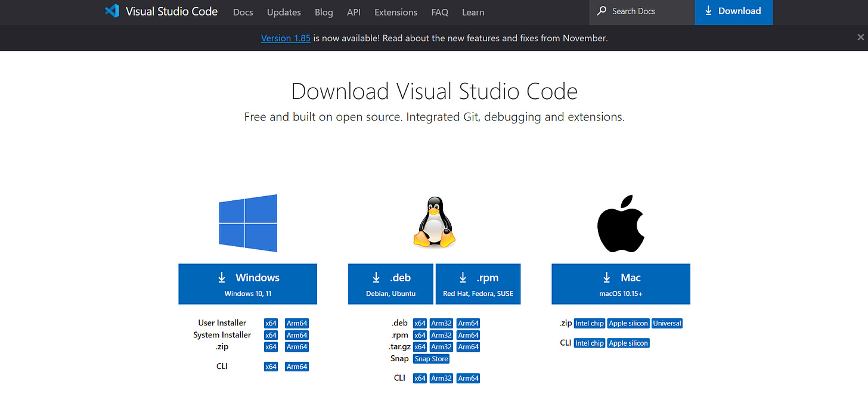
Task: Click the Linux penguin icon
Action: (x=434, y=223)
